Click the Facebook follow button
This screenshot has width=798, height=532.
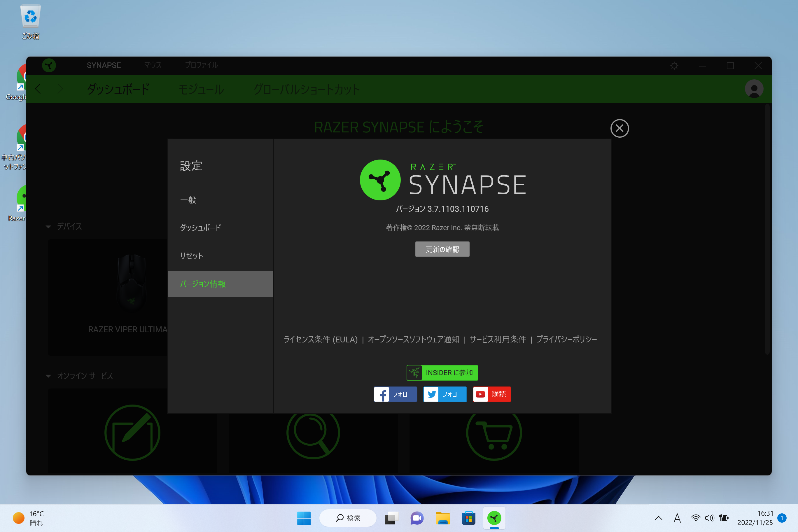(x=395, y=394)
